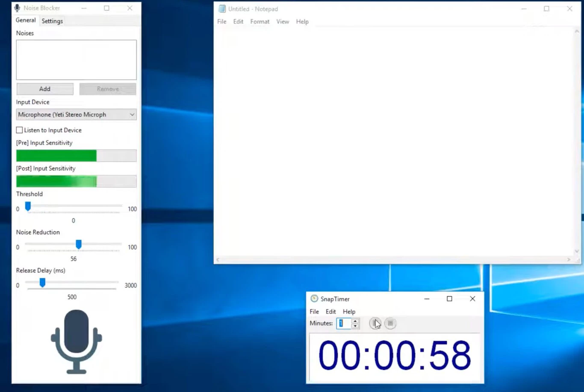The image size is (584, 392).
Task: Decrease minutes with the spinner down arrow
Action: click(355, 326)
